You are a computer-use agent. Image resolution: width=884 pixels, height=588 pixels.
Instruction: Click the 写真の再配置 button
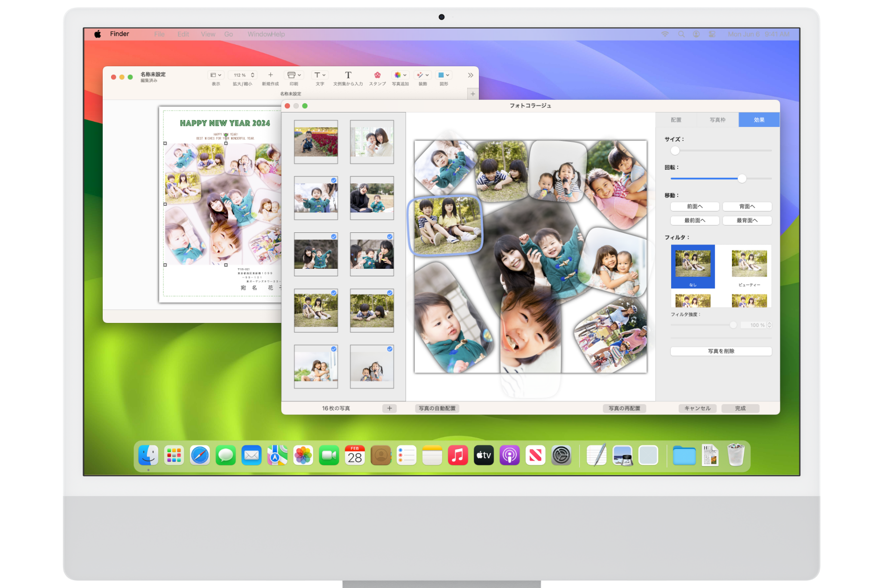pos(624,408)
